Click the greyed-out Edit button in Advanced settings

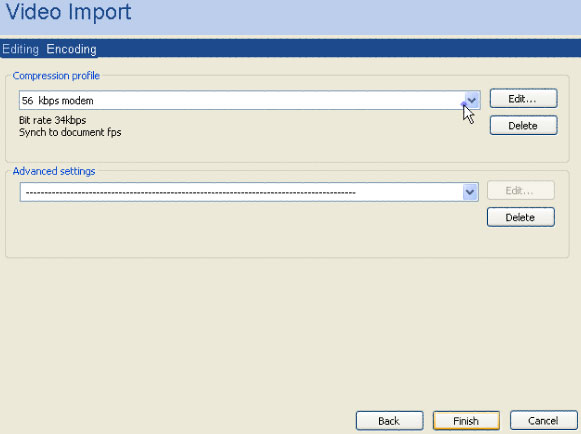(520, 191)
